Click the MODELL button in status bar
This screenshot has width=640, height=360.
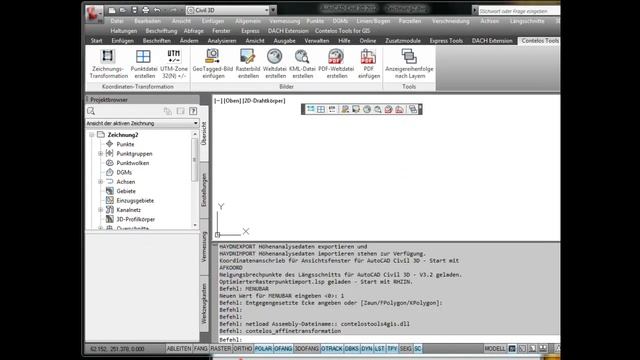point(495,349)
